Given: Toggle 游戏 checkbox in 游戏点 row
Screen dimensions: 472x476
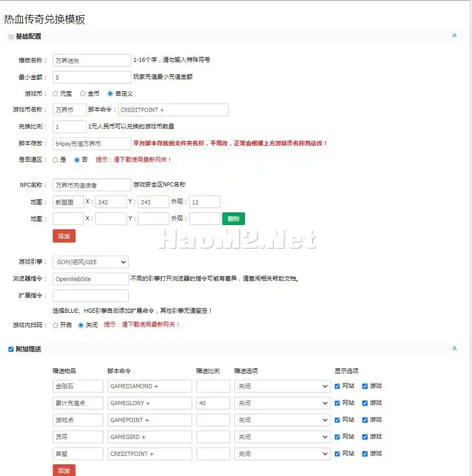Looking at the screenshot, I should click(x=365, y=420).
